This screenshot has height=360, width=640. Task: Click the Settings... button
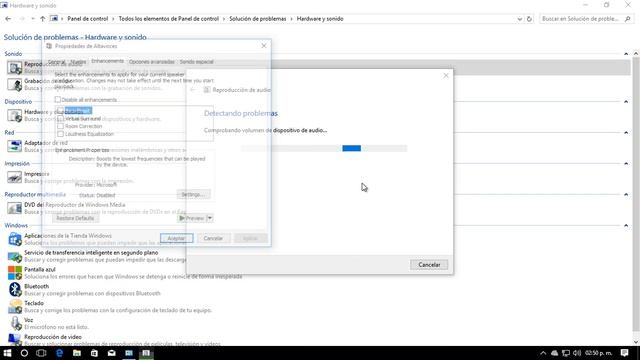193,194
